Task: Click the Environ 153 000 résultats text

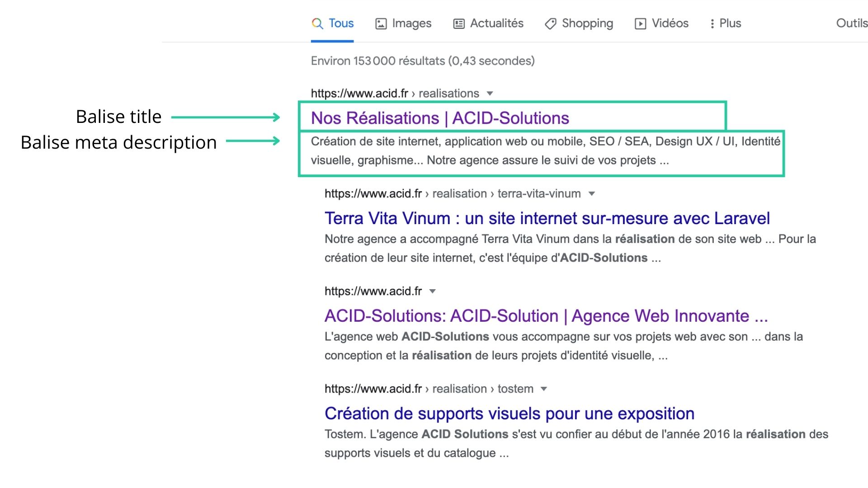Action: pyautogui.click(x=423, y=61)
